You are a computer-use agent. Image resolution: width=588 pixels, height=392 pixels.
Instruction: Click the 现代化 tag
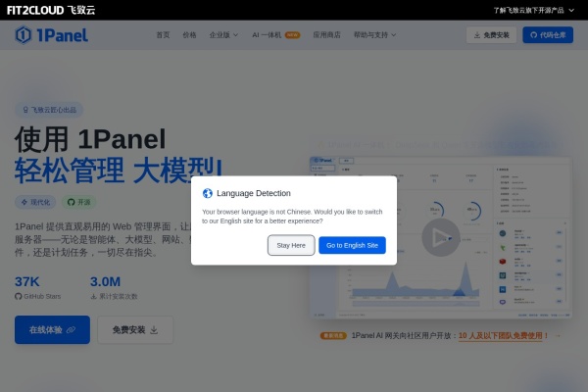pos(35,202)
